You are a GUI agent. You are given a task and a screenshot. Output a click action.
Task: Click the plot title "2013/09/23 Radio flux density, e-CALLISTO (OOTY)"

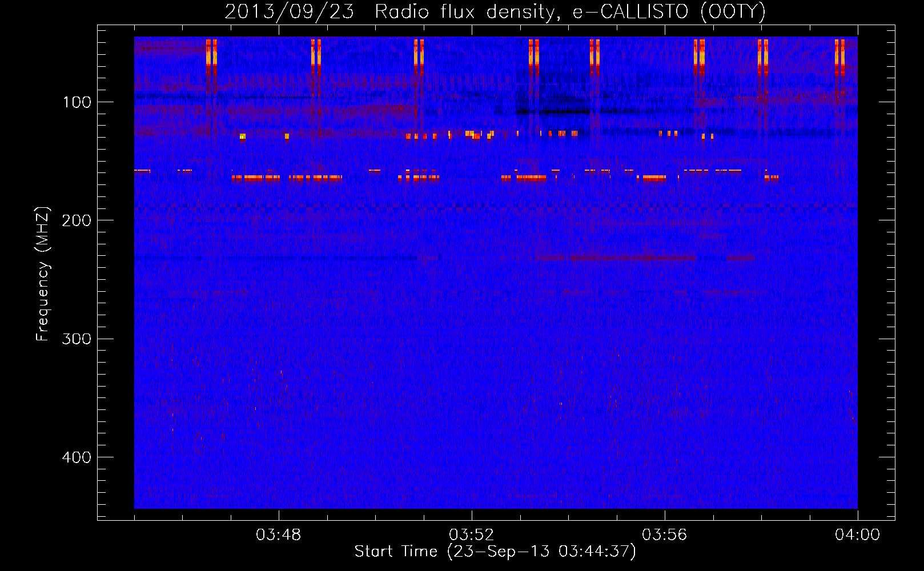point(495,12)
